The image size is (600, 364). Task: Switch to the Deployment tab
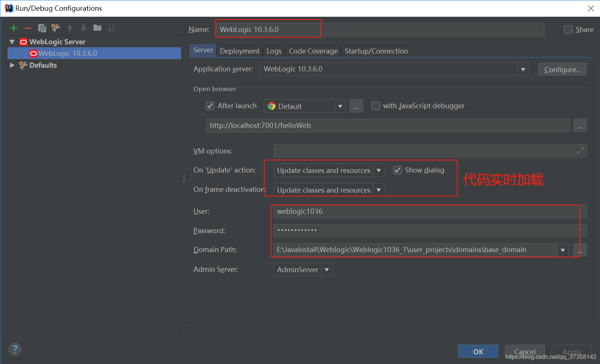point(240,51)
